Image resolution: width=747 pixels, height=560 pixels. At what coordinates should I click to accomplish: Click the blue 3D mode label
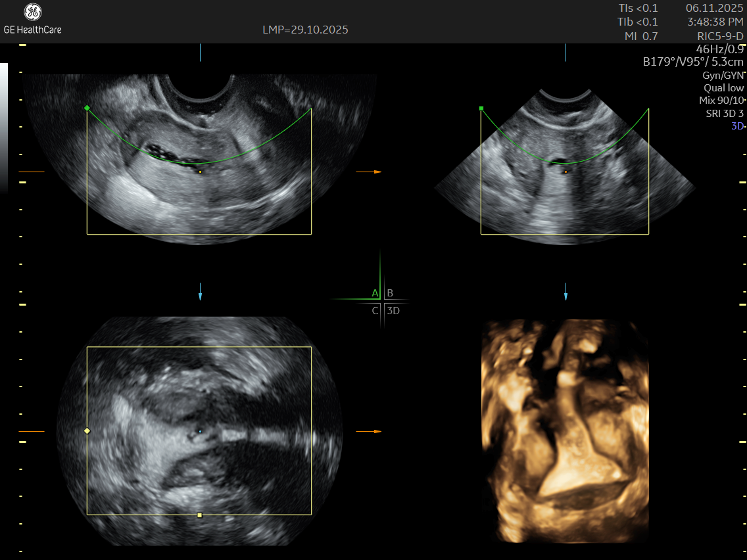coord(737,126)
